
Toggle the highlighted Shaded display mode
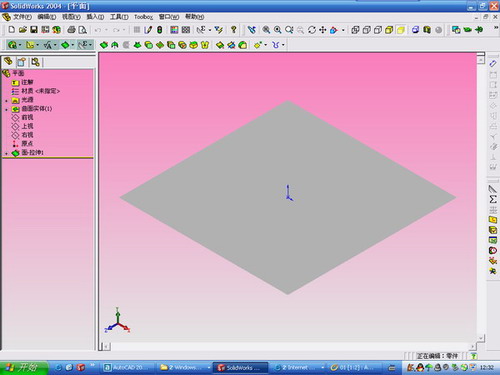coord(400,30)
